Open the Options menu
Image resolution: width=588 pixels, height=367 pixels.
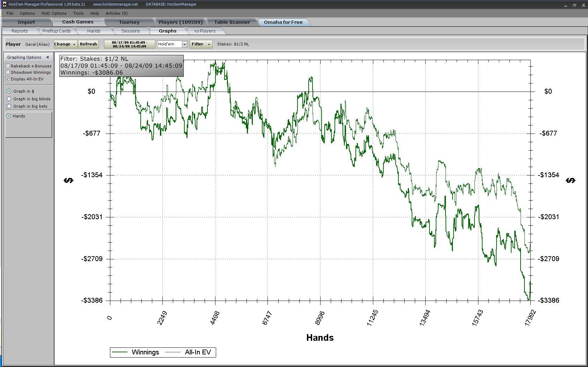[27, 13]
